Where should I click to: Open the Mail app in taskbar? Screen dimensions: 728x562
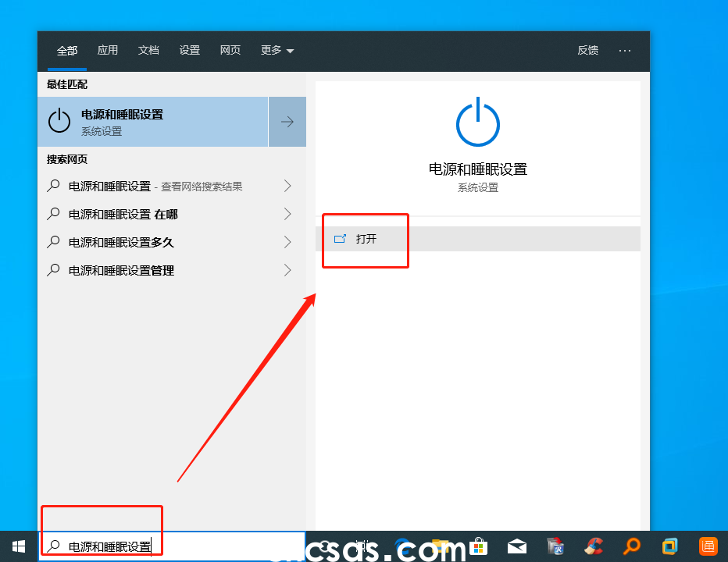517,546
